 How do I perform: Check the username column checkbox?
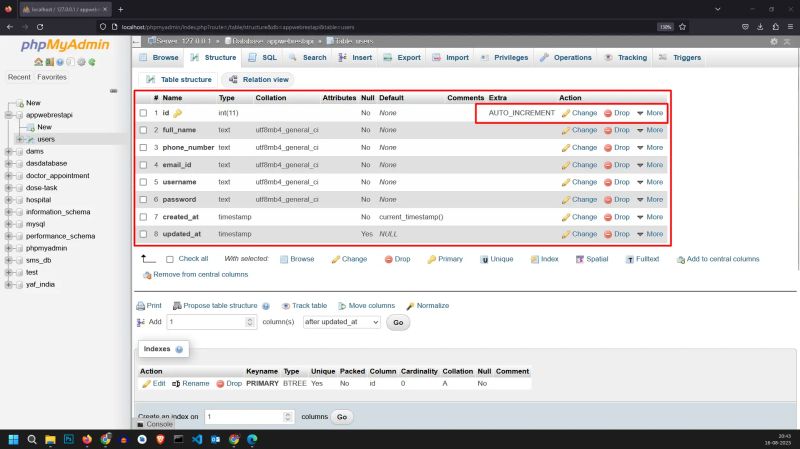tap(143, 182)
